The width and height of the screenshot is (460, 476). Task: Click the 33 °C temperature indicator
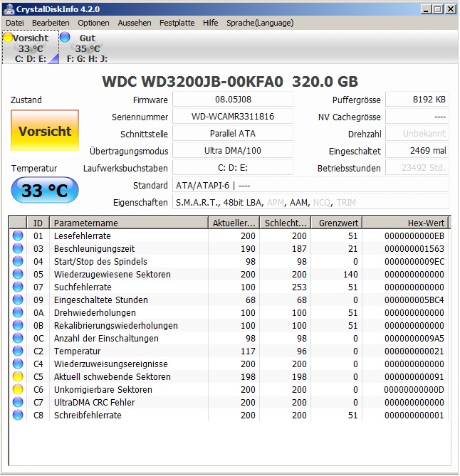coord(45,191)
